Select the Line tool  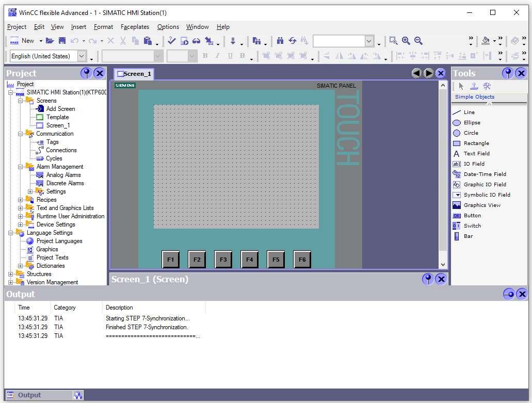click(469, 112)
